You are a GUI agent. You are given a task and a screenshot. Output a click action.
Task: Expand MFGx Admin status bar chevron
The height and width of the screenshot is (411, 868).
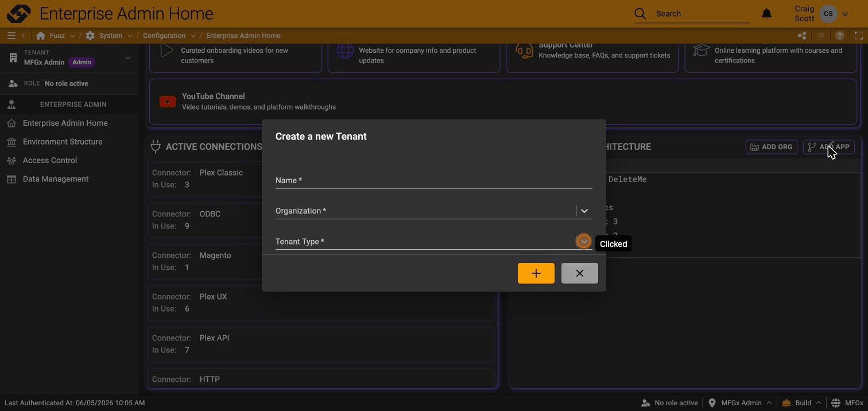(x=769, y=403)
